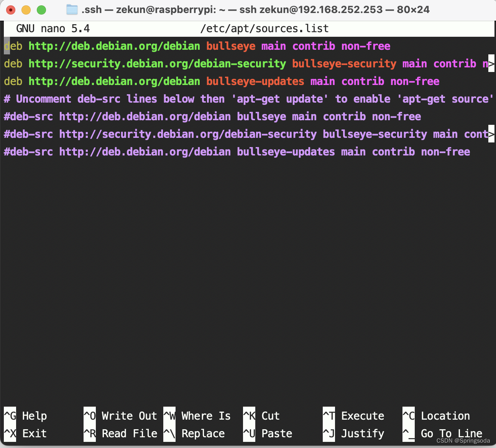Place cursor on orange 'bullseye-updates' in third line

pos(255,82)
